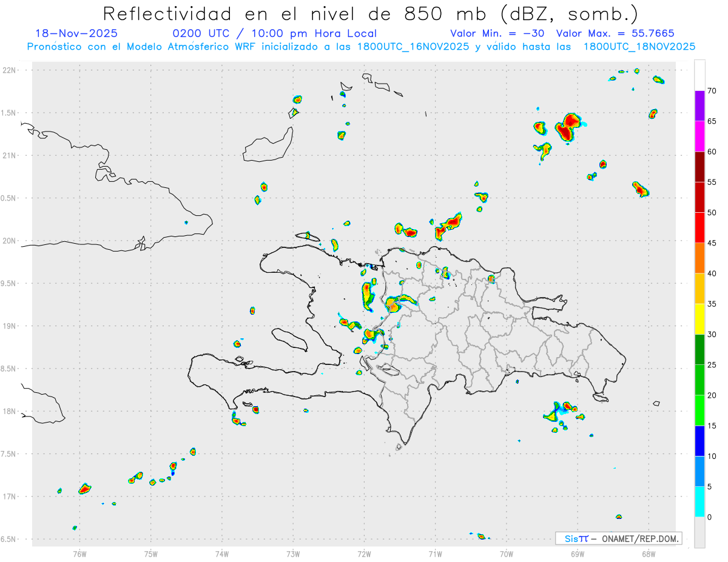Click the '40' color scale value label

(x=712, y=273)
